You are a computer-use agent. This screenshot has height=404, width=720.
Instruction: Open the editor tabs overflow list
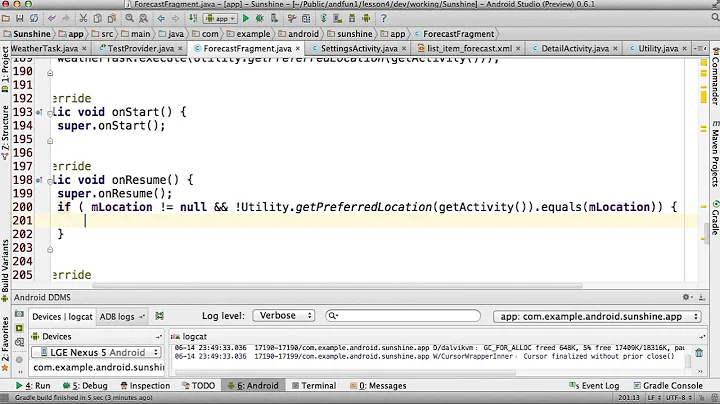(701, 48)
